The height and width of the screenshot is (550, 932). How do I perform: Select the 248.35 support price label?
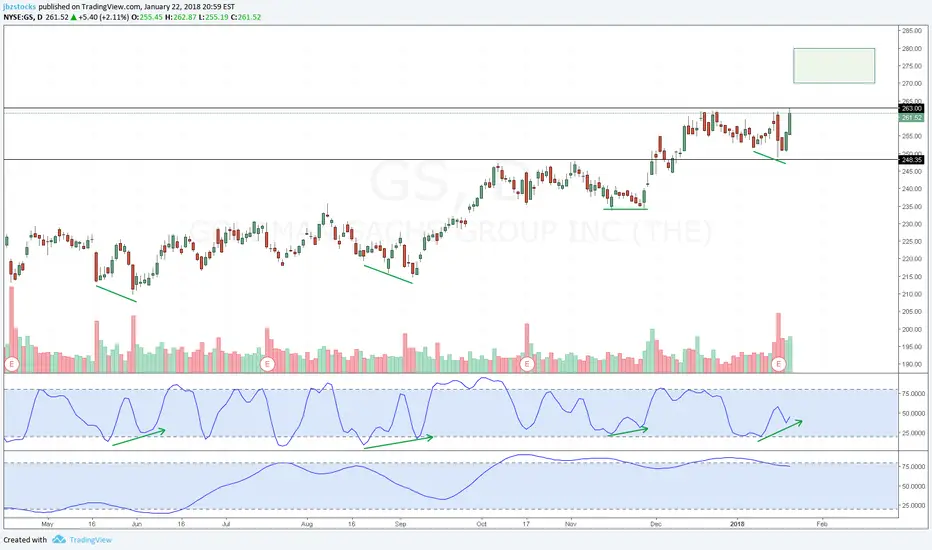pyautogui.click(x=911, y=160)
